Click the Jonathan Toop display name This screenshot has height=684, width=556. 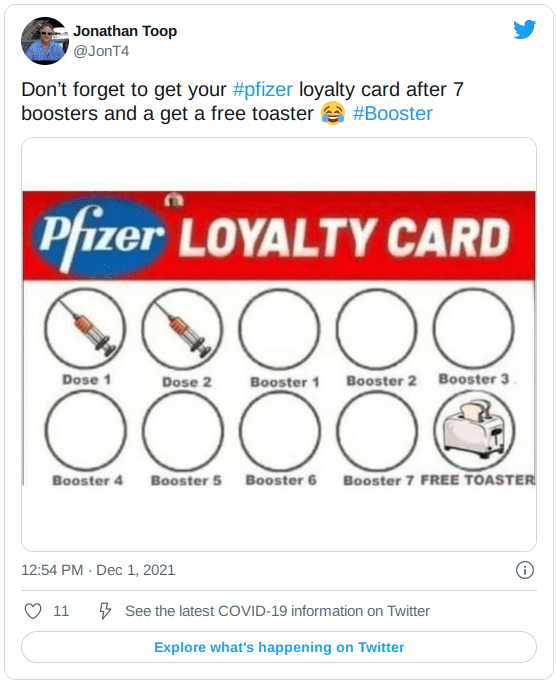(x=125, y=31)
